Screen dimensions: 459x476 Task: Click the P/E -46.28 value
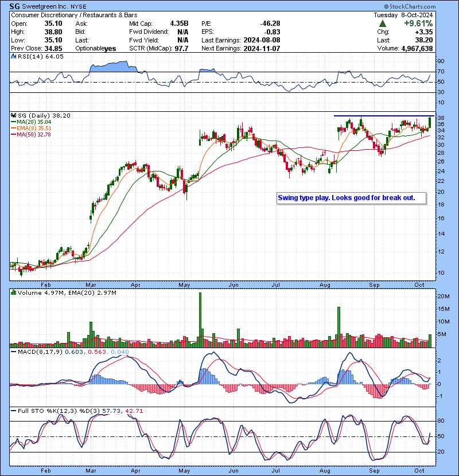point(270,24)
